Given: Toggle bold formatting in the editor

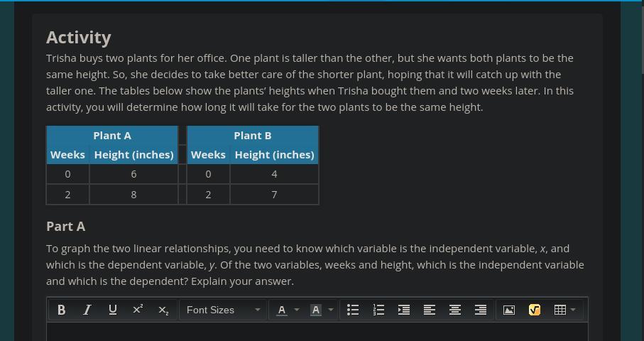Looking at the screenshot, I should [x=62, y=310].
